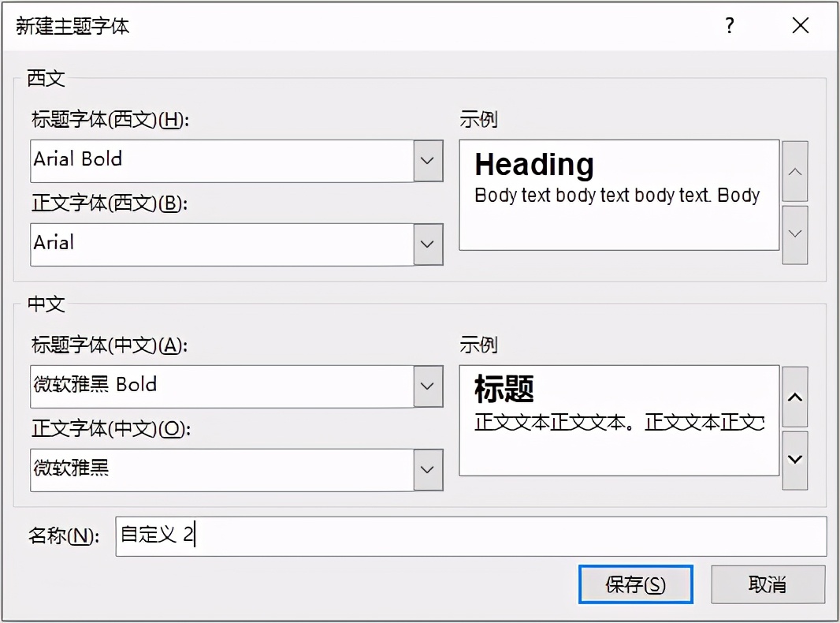The image size is (840, 623).
Task: Click the 名称 text field containing 自定义 2
Action: point(471,535)
